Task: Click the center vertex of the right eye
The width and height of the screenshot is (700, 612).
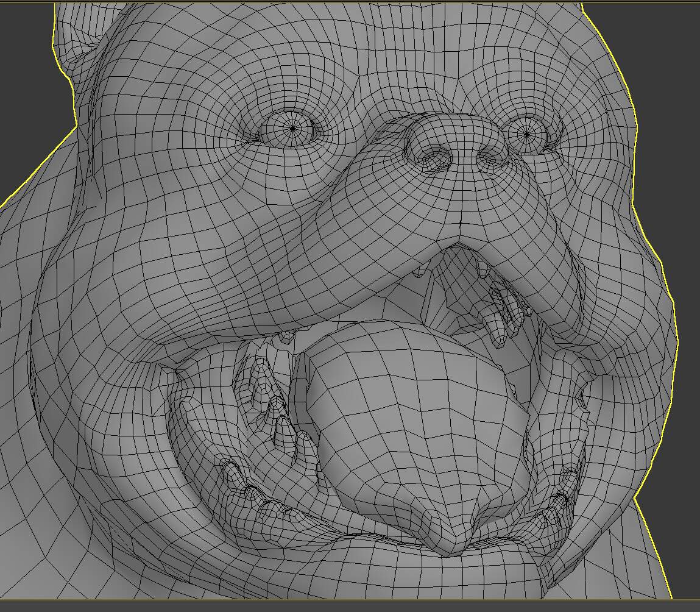Action: [527, 134]
